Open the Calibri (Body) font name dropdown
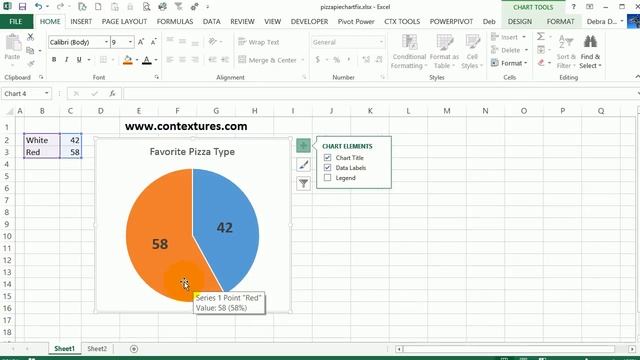Viewport: 640px width, 360px height. coord(106,42)
